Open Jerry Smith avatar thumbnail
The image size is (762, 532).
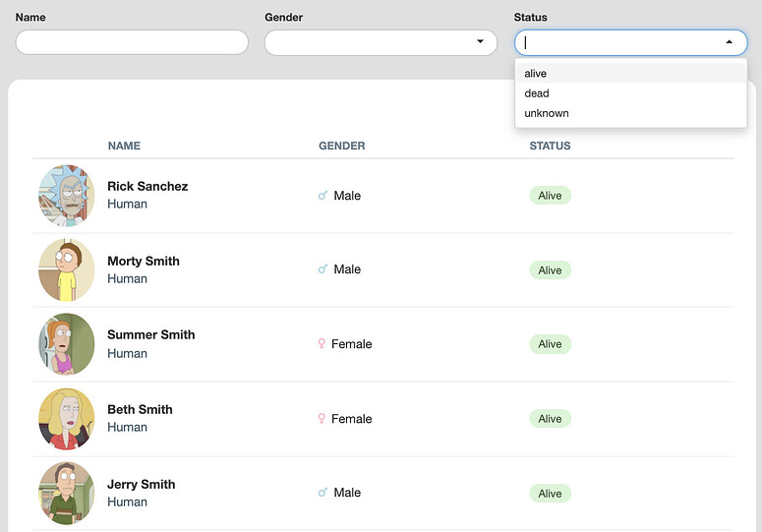[67, 493]
